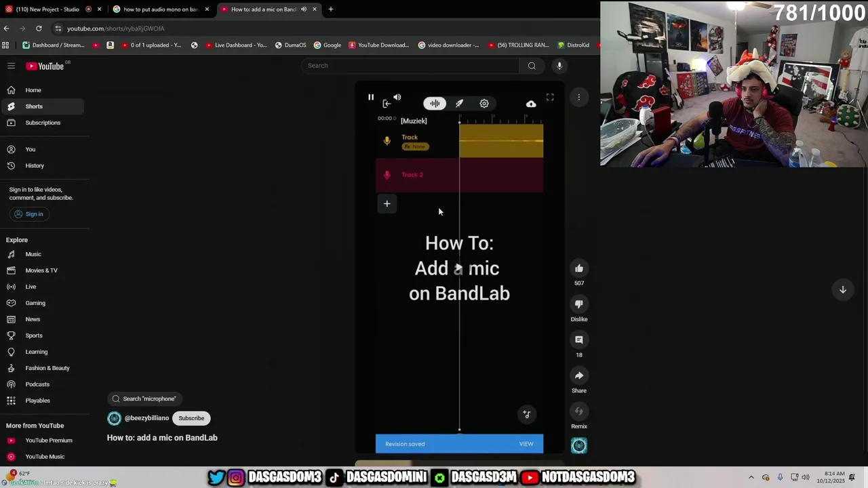
Task: Explore the Music category
Action: click(42, 254)
